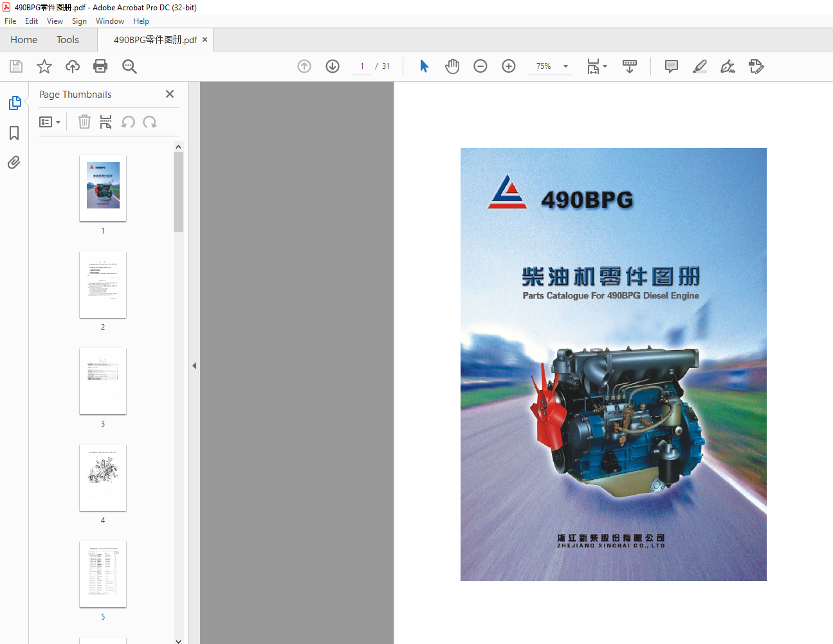Click the Save file icon

[16, 66]
